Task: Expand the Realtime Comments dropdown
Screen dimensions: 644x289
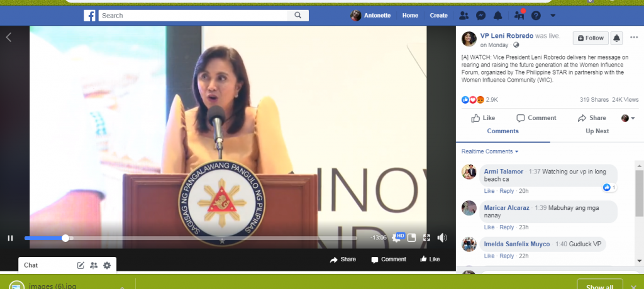Action: 490,151
